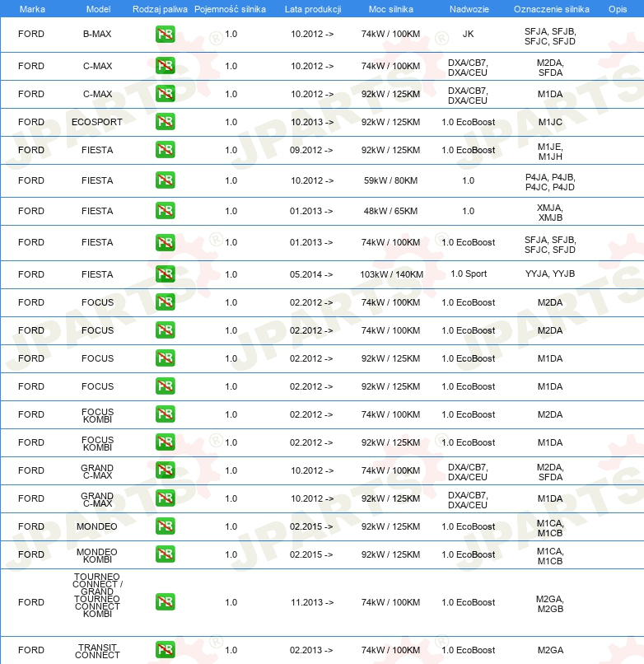Click the 09.2012 -> production date cell
644x664 pixels.
click(311, 150)
